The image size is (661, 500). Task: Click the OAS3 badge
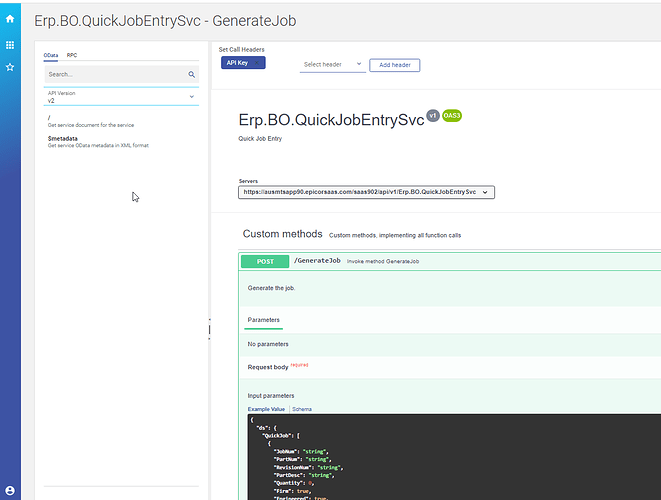(x=451, y=116)
